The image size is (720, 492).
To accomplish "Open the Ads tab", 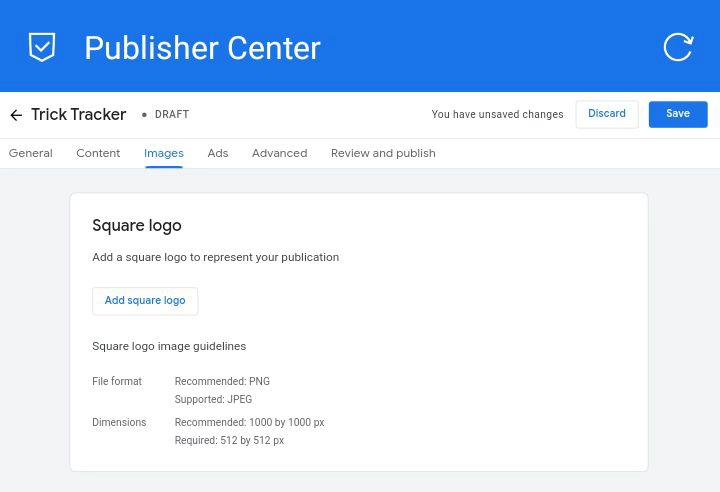I will 218,153.
